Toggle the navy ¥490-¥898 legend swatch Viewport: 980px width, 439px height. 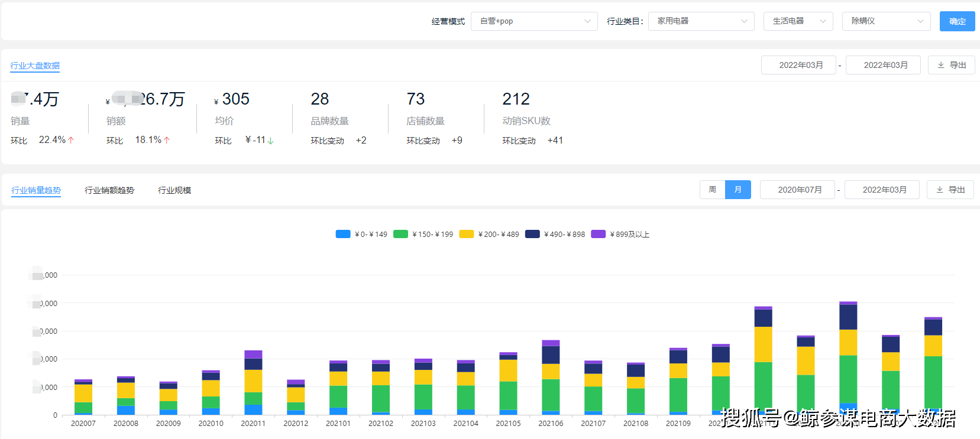(533, 234)
